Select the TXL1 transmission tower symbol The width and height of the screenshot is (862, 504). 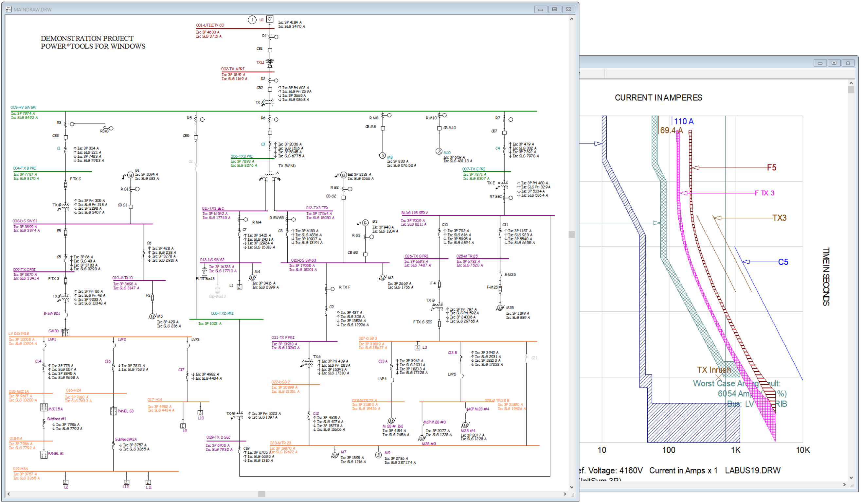(270, 63)
